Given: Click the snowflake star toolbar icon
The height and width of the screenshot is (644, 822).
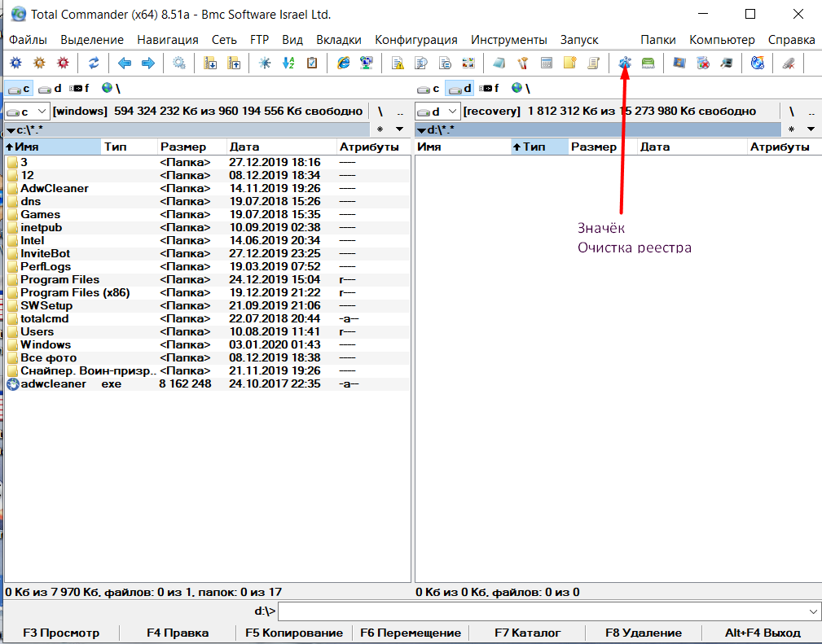Looking at the screenshot, I should point(265,64).
